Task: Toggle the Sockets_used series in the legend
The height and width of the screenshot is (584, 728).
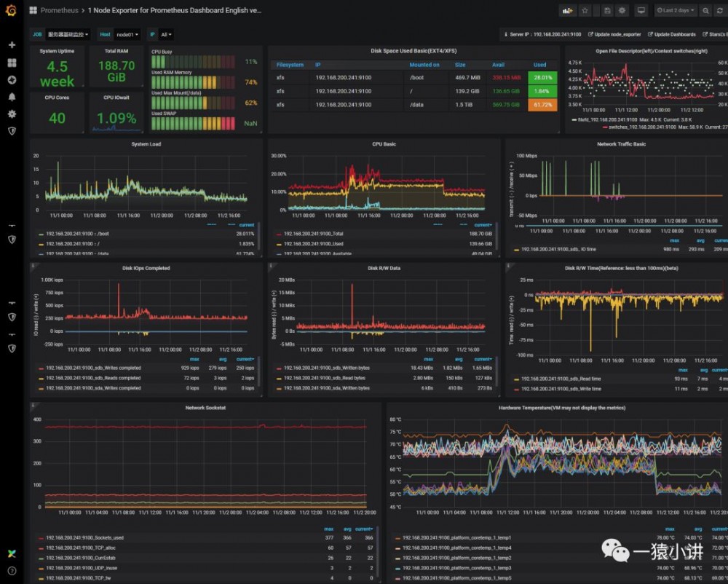Action: pyautogui.click(x=85, y=537)
